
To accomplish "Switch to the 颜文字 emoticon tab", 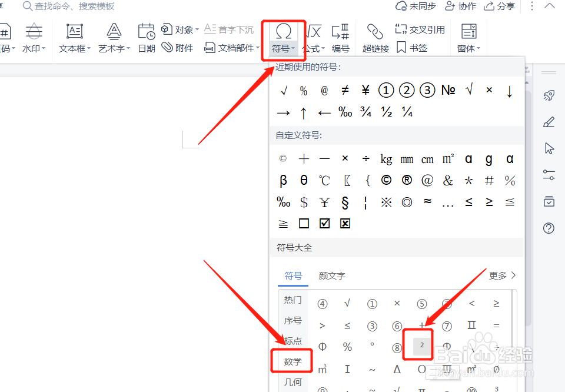I will pyautogui.click(x=331, y=275).
